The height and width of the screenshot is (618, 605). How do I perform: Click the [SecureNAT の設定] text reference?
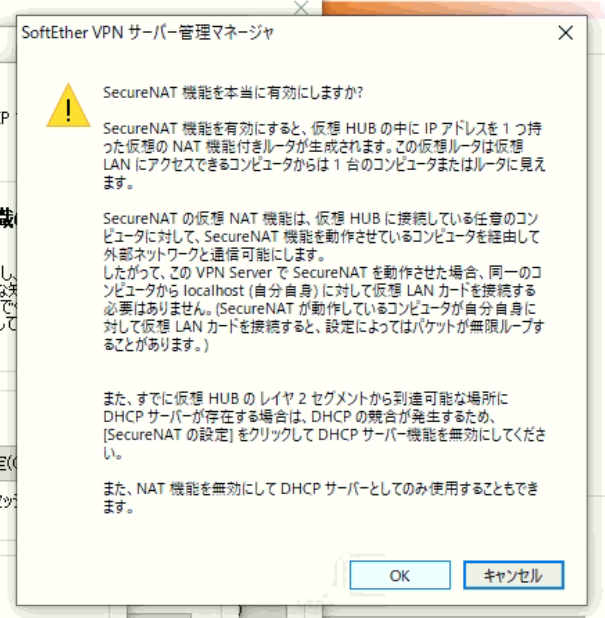click(x=168, y=435)
